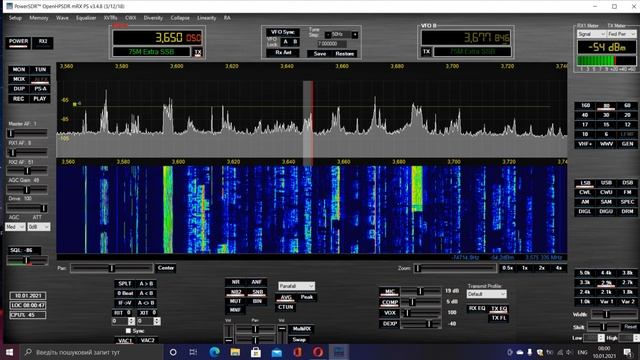The image size is (640, 360).
Task: Toggle the MUT mute button
Action: pyautogui.click(x=236, y=301)
